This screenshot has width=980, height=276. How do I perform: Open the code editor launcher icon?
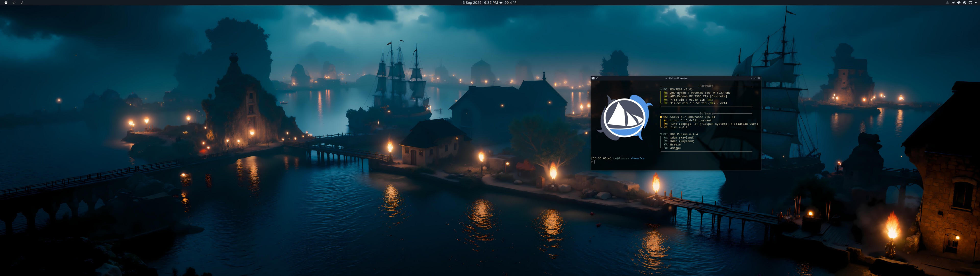14,3
